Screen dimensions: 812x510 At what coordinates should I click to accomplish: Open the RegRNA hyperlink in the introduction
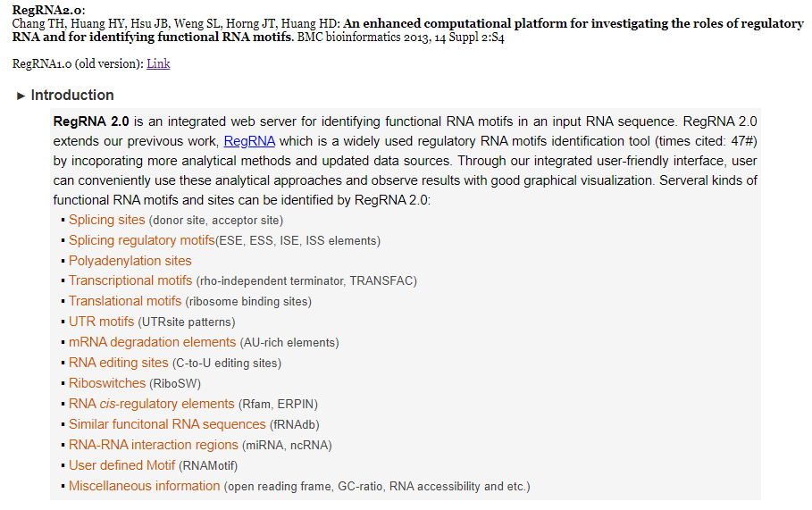coord(249,141)
